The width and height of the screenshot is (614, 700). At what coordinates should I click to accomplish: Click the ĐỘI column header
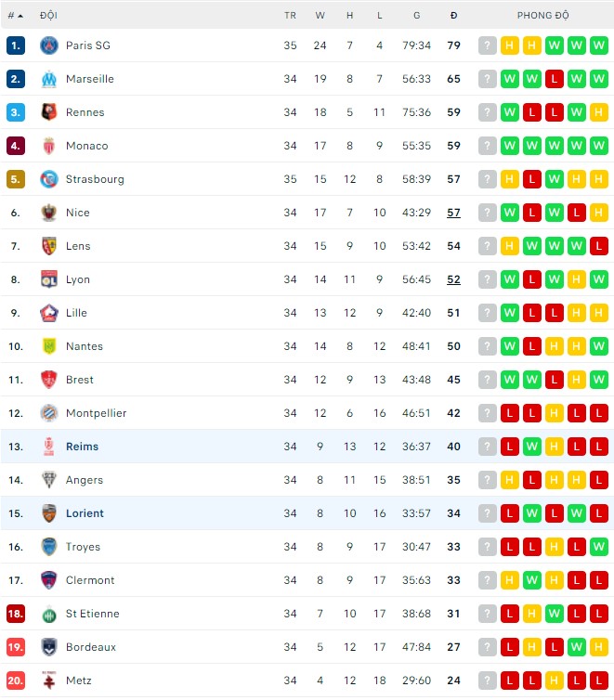(x=48, y=16)
